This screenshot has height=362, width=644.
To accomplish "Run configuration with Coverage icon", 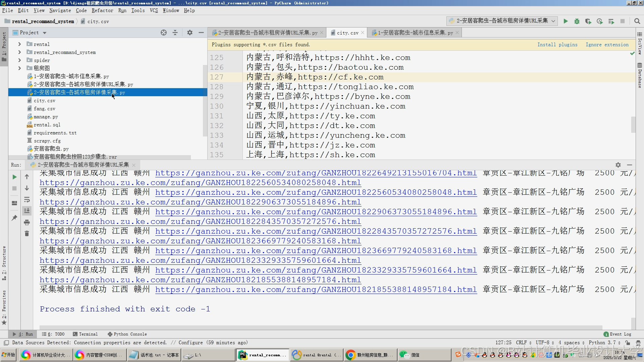I will pos(588,21).
